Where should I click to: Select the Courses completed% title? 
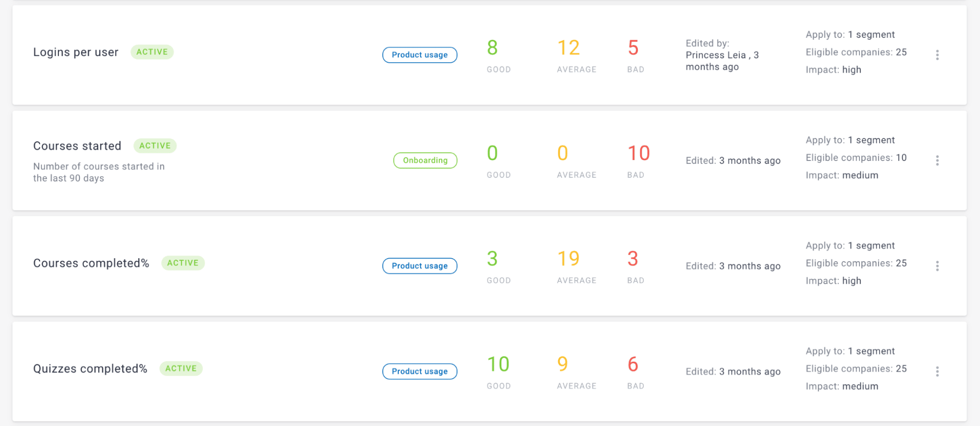(91, 264)
